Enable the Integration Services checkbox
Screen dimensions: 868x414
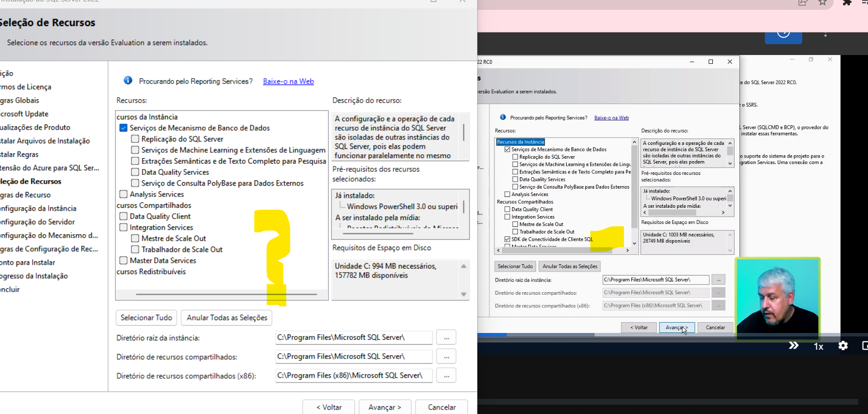point(123,227)
